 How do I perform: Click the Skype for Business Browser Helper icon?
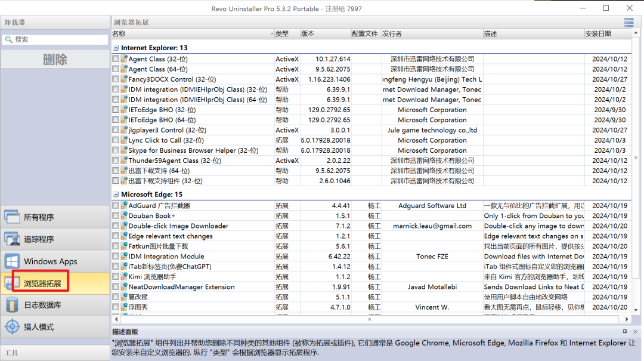(x=124, y=150)
